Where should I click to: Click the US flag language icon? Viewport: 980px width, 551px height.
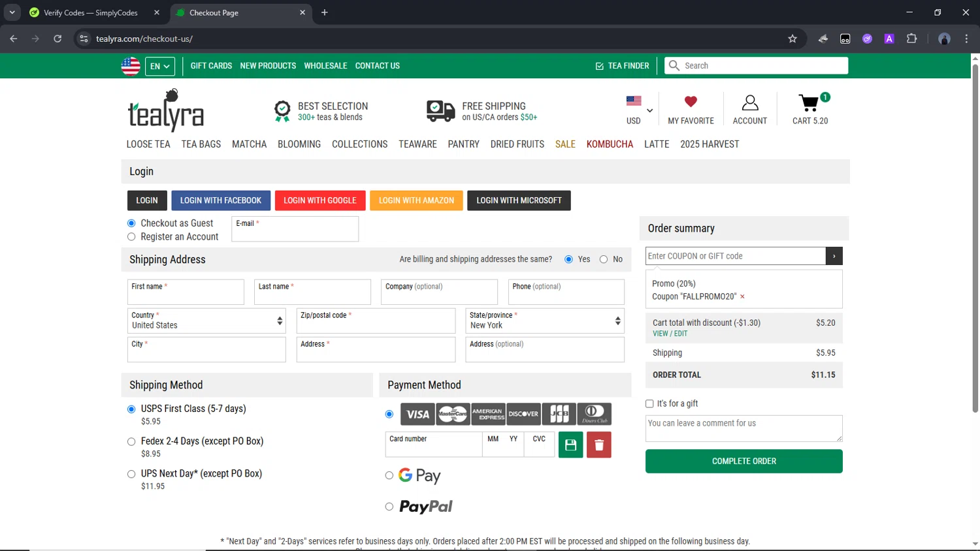(x=131, y=66)
